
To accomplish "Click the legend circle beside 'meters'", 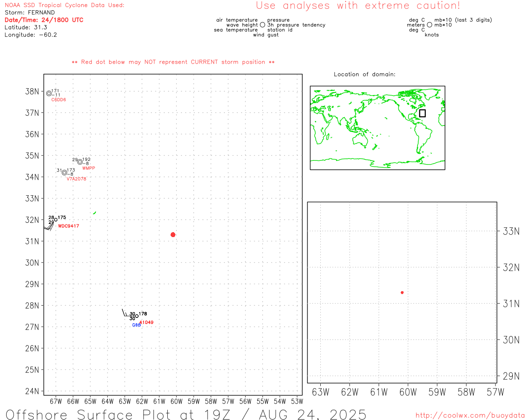I will click(x=429, y=25).
